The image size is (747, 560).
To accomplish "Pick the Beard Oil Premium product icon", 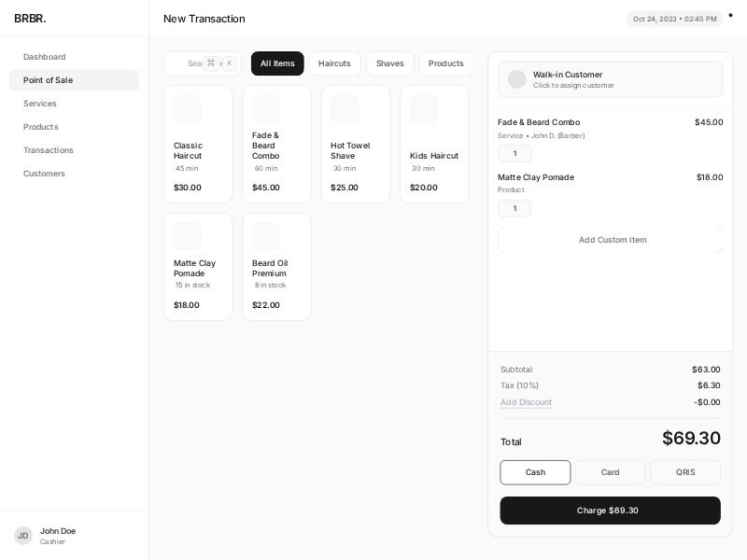I will pos(266,236).
